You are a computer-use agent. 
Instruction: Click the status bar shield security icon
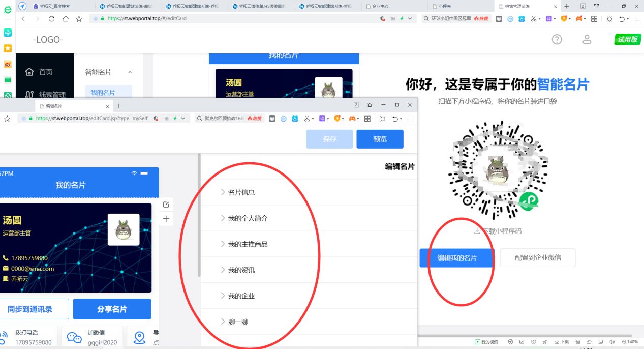[510, 342]
